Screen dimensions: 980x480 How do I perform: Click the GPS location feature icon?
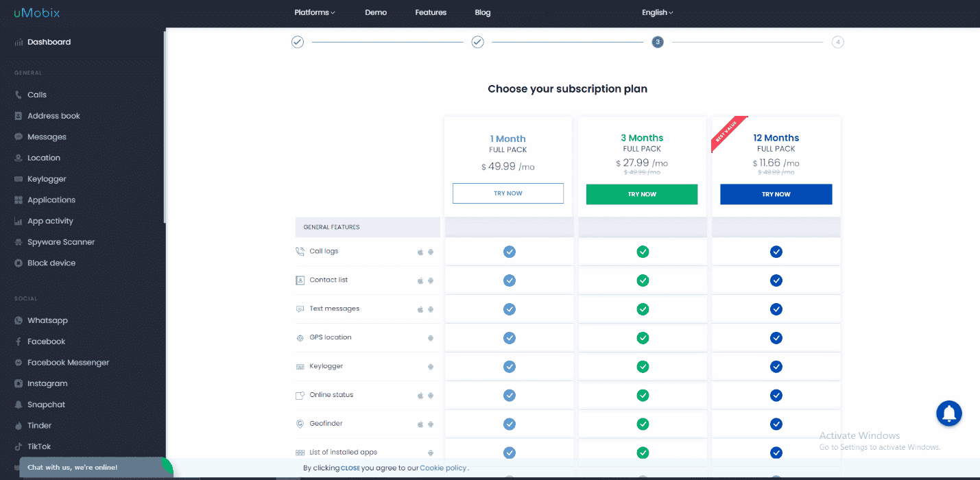click(x=300, y=338)
